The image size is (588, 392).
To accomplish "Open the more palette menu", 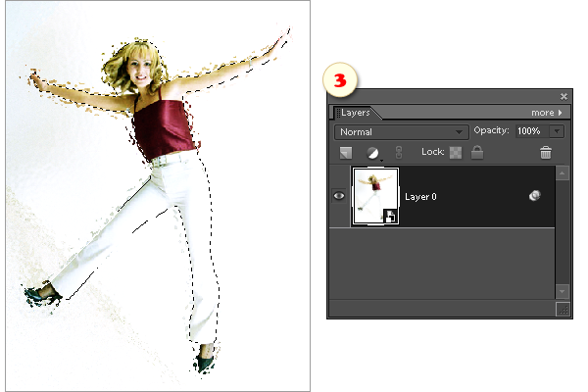I will tap(547, 113).
